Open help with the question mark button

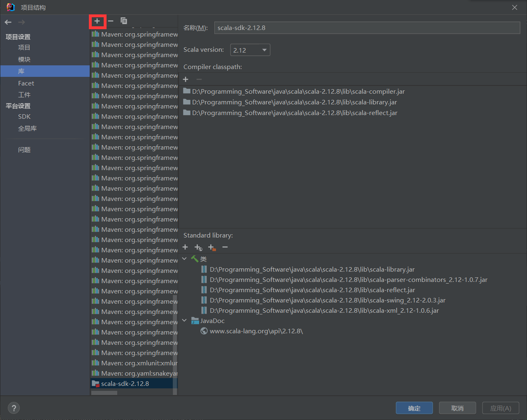click(14, 408)
